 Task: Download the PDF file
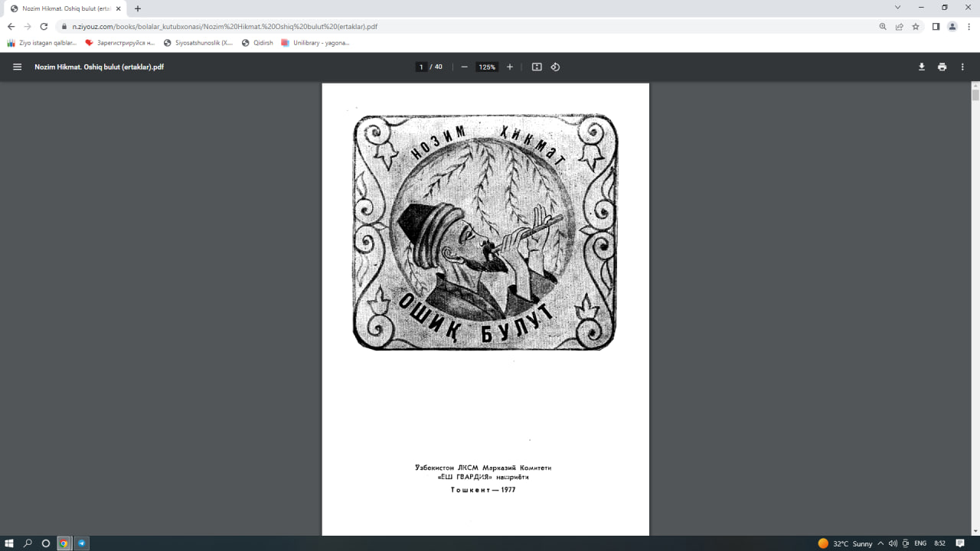click(922, 67)
